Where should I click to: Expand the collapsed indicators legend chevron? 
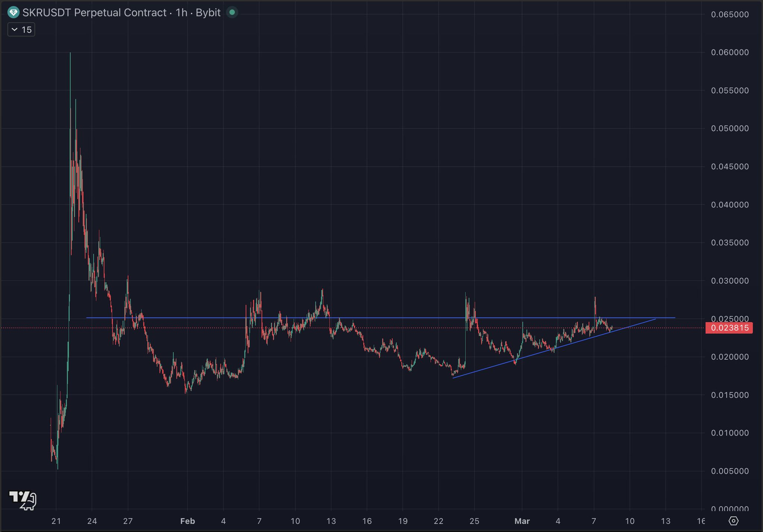point(15,30)
